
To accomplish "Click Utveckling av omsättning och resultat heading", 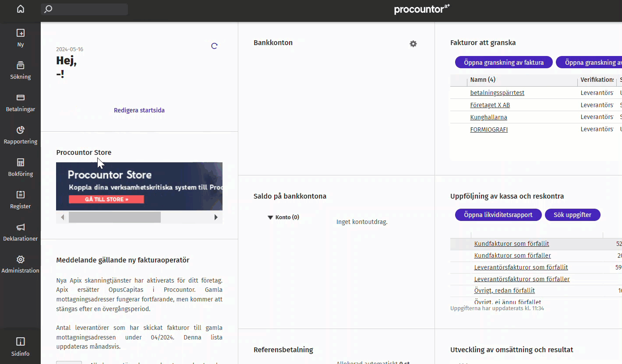I will pos(512,350).
